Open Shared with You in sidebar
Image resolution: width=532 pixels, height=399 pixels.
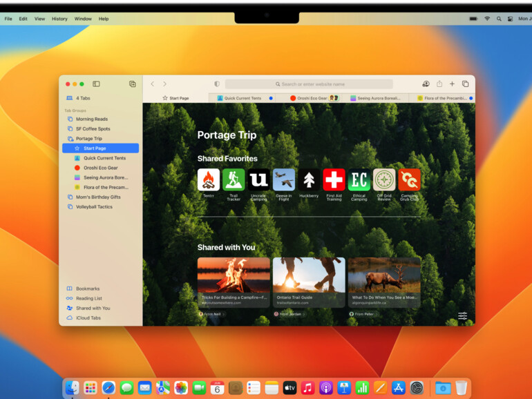(100, 308)
